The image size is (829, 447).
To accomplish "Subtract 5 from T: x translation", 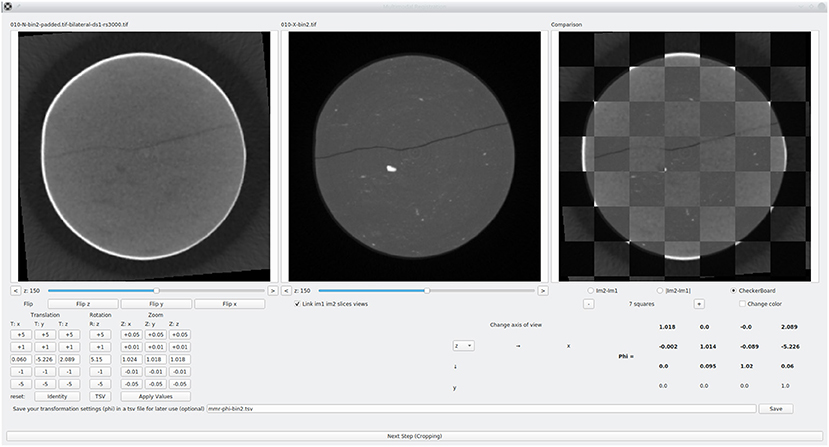I will [21, 384].
